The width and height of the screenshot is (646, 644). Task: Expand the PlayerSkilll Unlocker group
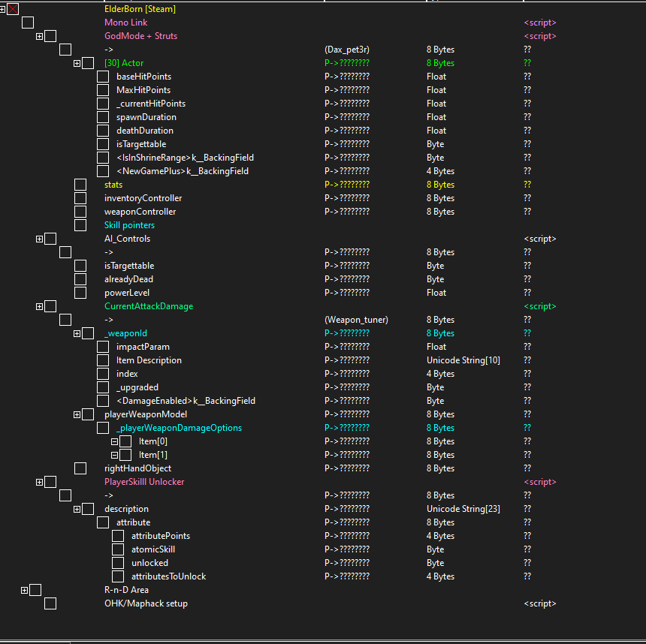[39, 482]
